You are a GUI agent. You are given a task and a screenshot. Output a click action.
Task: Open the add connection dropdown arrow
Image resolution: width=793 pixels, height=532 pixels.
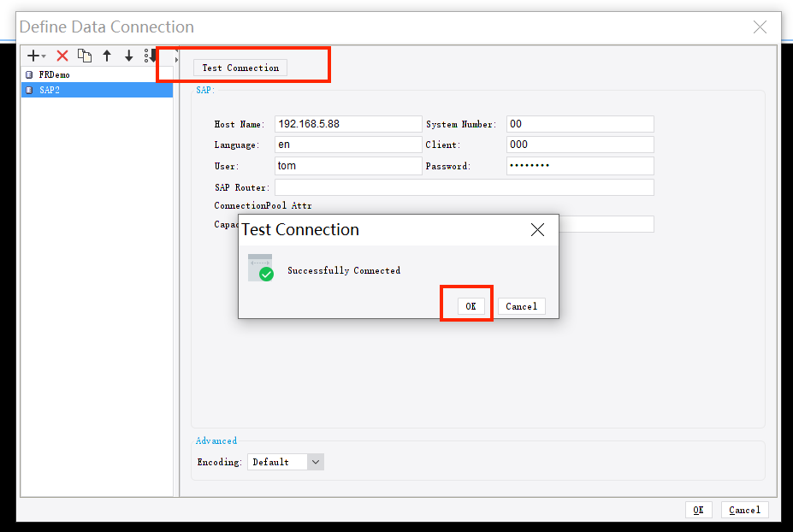tap(44, 56)
